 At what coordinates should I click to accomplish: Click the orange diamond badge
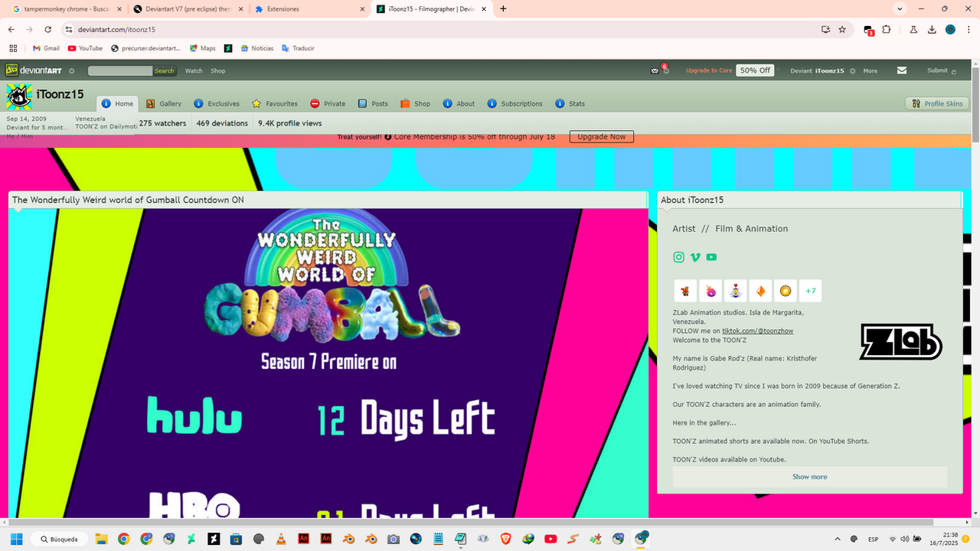coord(760,291)
